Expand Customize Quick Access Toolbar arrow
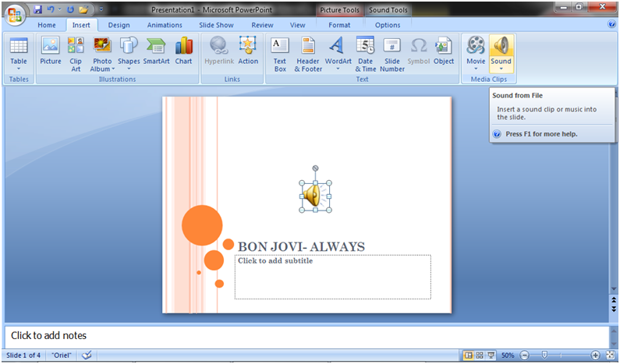Image resolution: width=620 pixels, height=364 pixels. coord(101,9)
